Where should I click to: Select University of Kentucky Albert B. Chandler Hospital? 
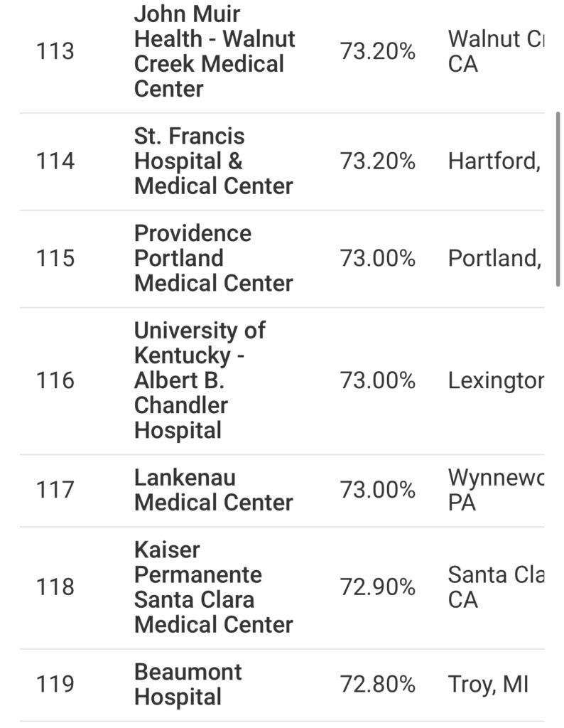200,380
